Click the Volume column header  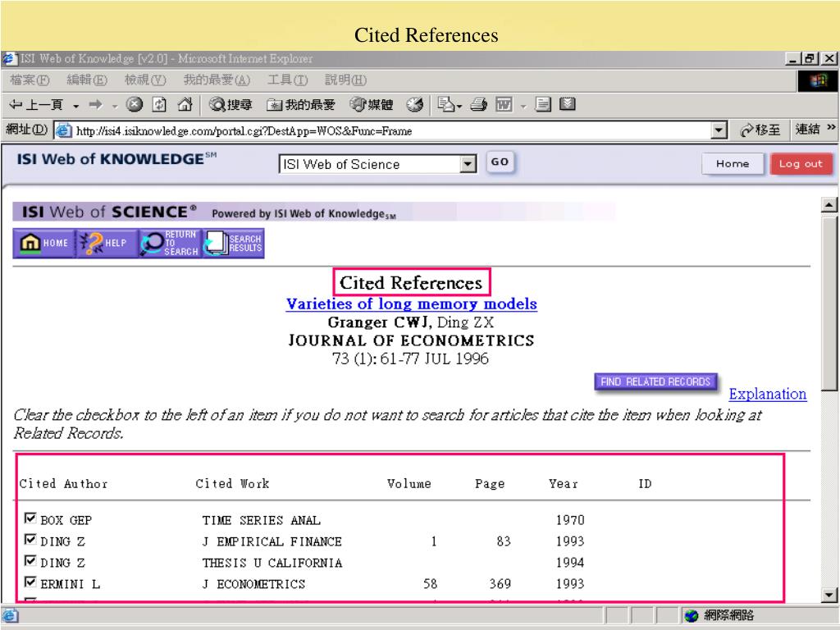pyautogui.click(x=409, y=484)
